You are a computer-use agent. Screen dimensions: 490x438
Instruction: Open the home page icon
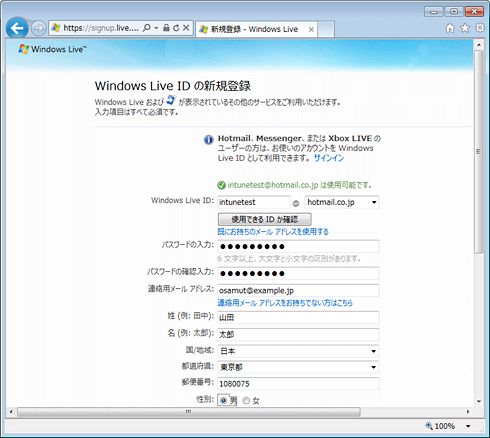click(x=450, y=28)
